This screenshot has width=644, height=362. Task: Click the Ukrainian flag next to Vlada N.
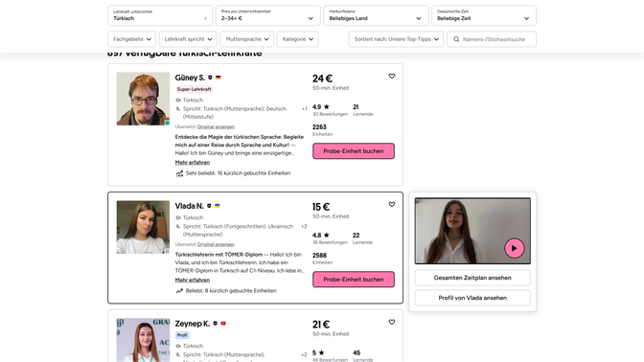(218, 206)
